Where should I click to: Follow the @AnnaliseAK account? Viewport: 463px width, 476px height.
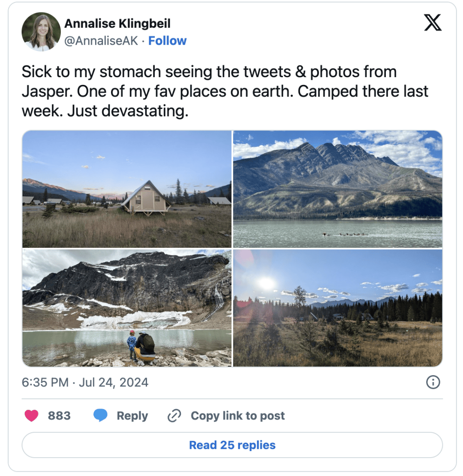(167, 41)
